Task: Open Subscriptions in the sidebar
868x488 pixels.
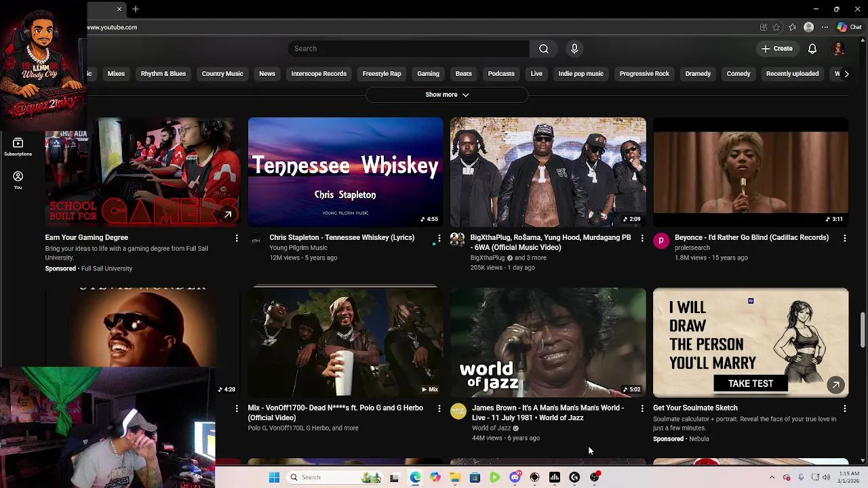Action: (18, 146)
